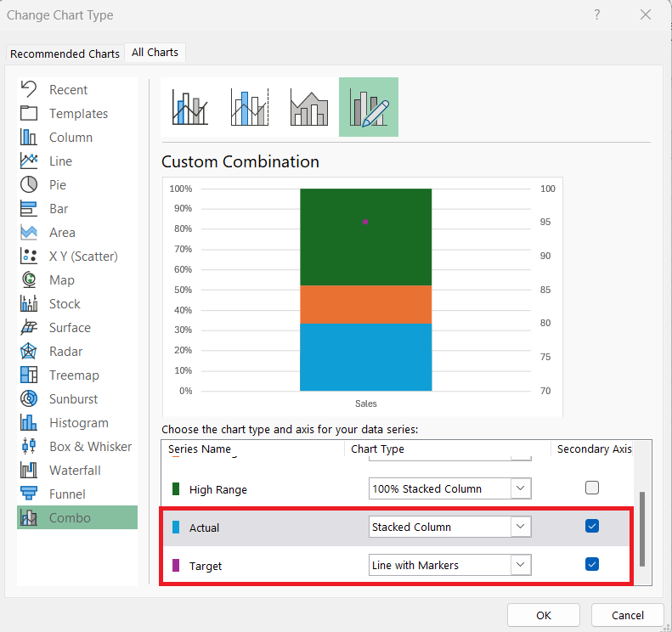Click the High Range green color swatch
This screenshot has height=632, width=672.
click(x=176, y=489)
